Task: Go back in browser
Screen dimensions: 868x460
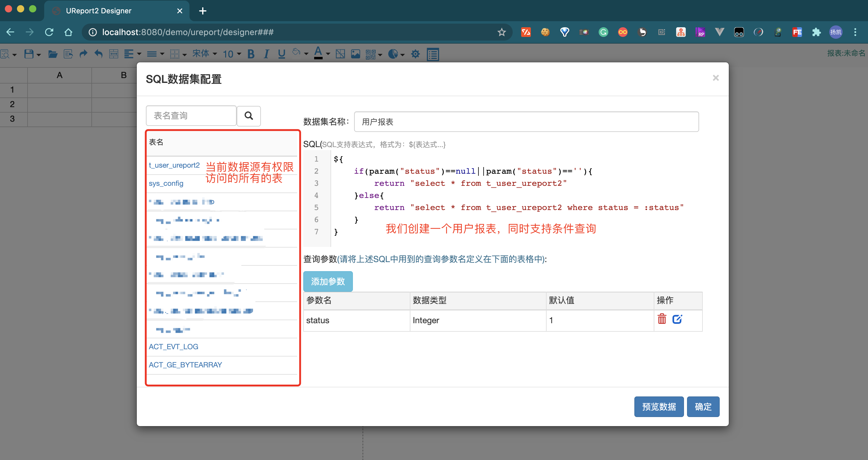Action: click(x=11, y=32)
